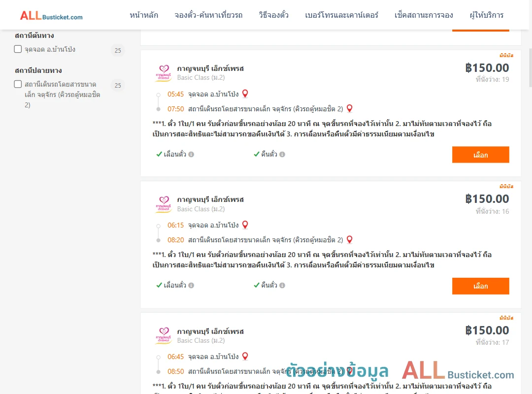The width and height of the screenshot is (532, 394).
Task: Click operator logo on 06:45 trip card
Action: pos(164,335)
